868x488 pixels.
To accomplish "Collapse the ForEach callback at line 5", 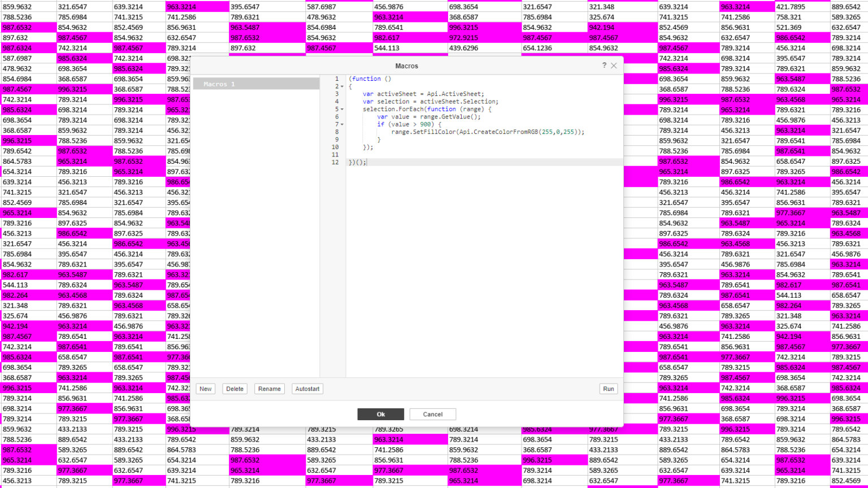I will click(341, 109).
